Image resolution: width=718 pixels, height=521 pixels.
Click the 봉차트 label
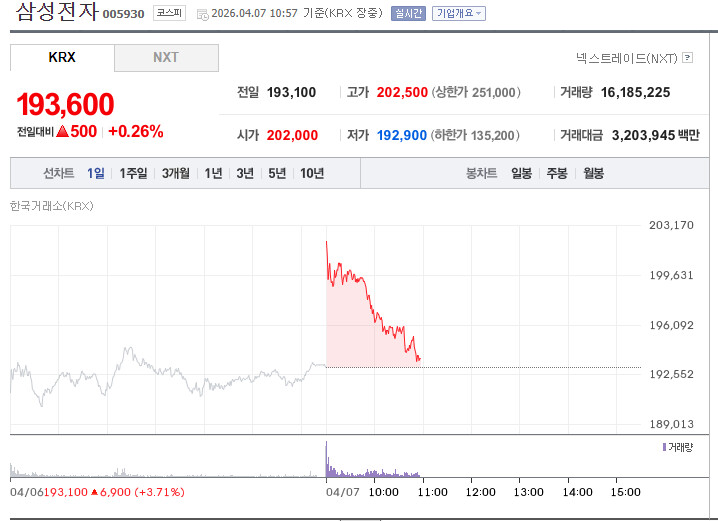(481, 173)
